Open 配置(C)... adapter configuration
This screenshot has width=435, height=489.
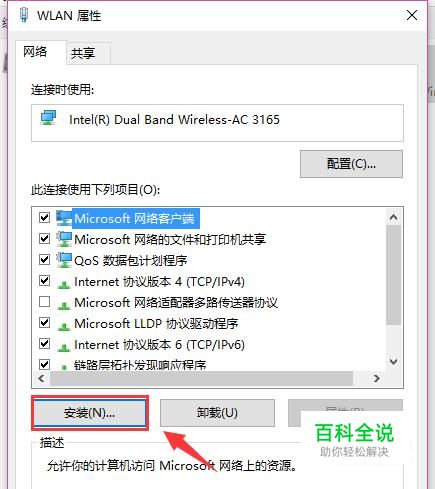coord(351,164)
